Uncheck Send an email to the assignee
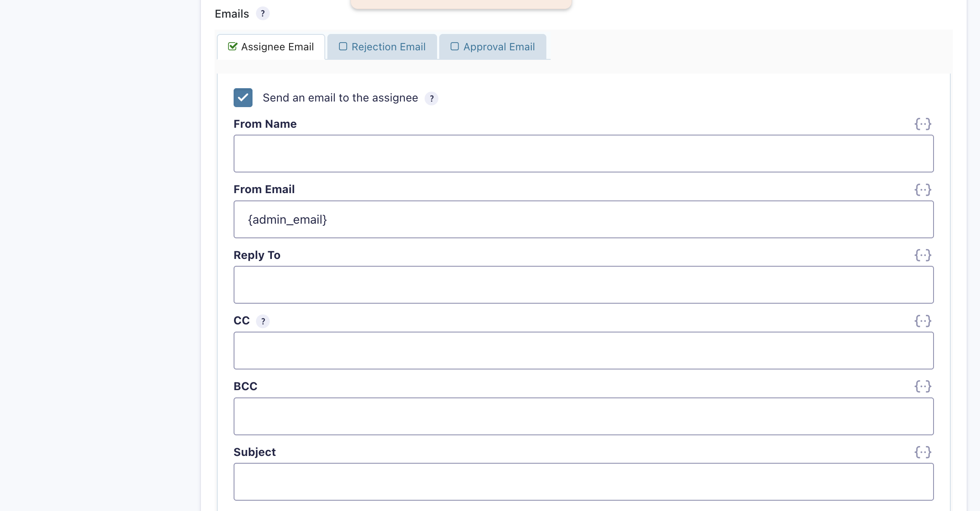 (243, 98)
